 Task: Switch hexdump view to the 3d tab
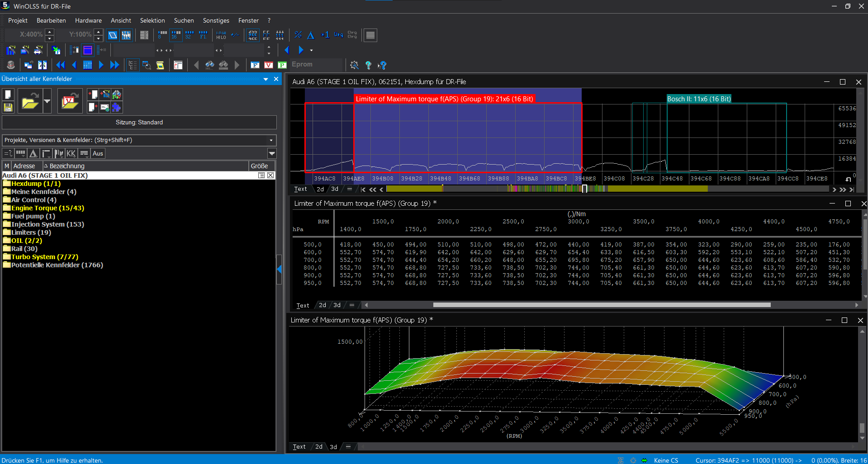click(335, 189)
